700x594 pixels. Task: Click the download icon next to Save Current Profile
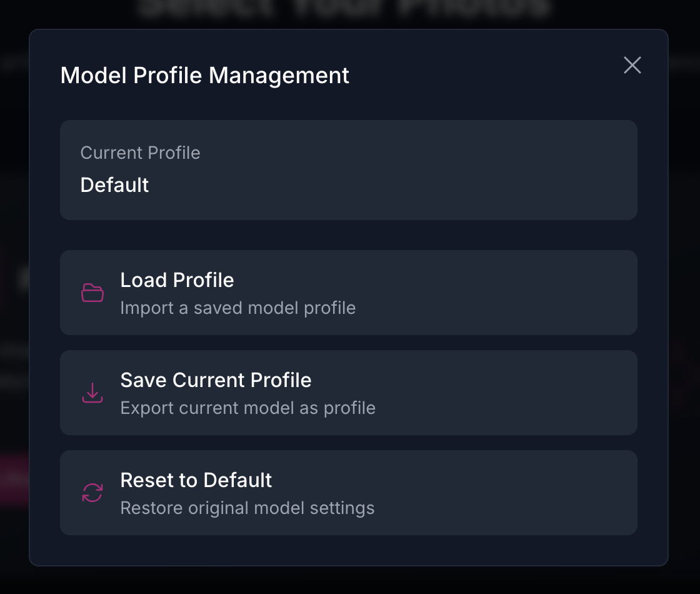click(92, 392)
